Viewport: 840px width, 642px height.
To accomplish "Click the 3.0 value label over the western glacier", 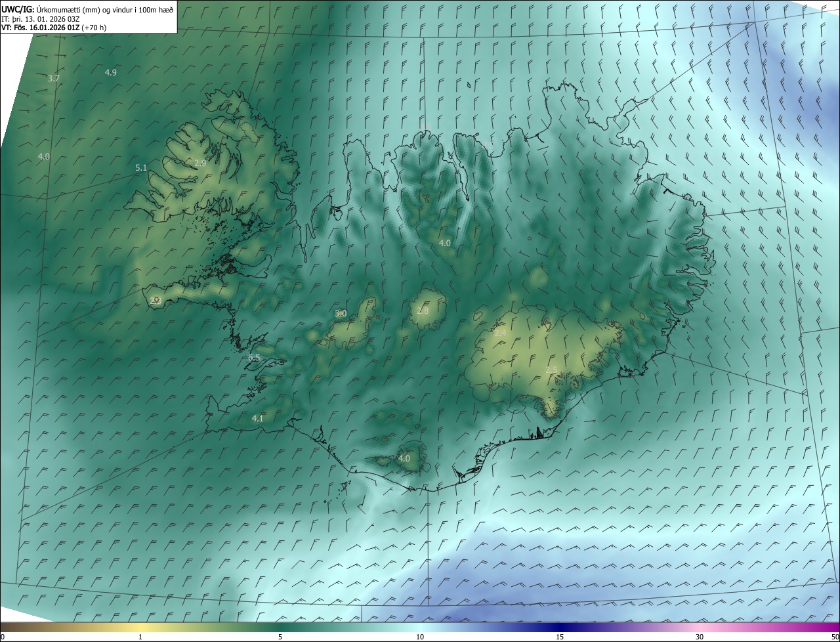I will pos(341,314).
